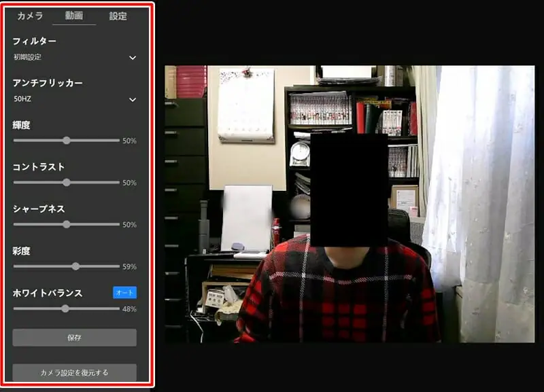Click the コントラスト slider handle
This screenshot has height=392, width=544.
pyautogui.click(x=67, y=182)
